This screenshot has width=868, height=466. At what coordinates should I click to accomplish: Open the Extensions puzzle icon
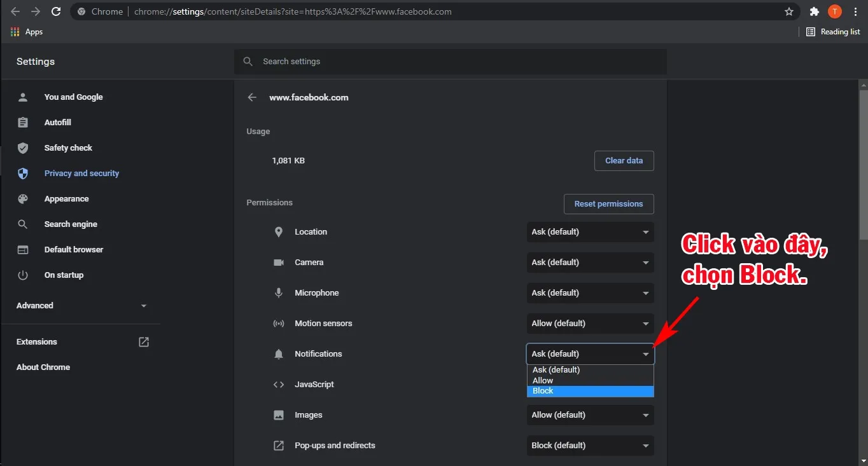(x=814, y=11)
